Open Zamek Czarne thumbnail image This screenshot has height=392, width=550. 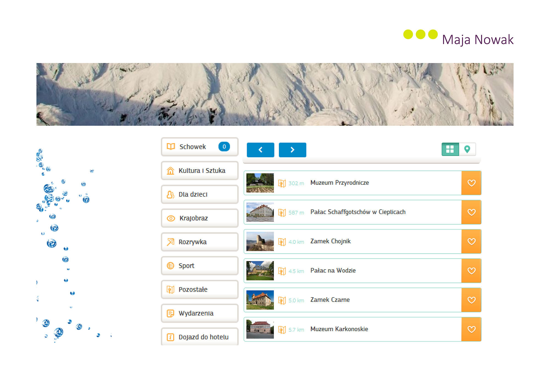(x=260, y=300)
